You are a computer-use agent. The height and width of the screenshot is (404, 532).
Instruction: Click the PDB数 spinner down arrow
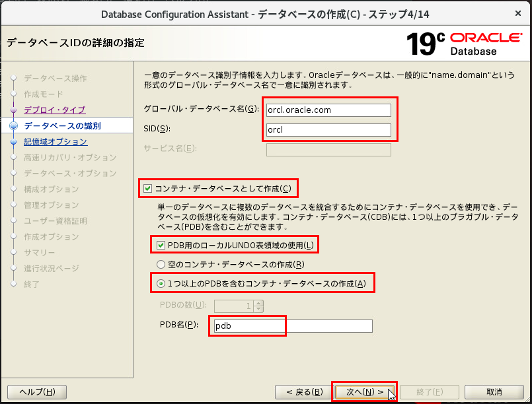258,308
